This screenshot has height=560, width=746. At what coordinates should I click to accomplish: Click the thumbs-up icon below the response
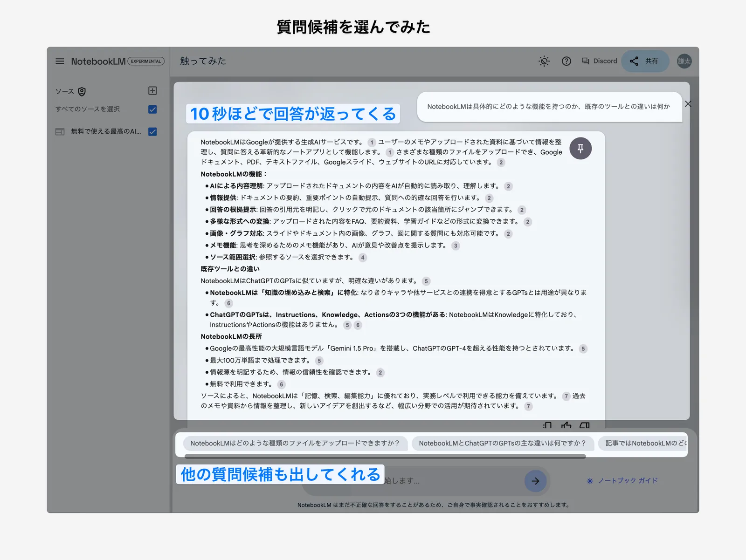566,425
